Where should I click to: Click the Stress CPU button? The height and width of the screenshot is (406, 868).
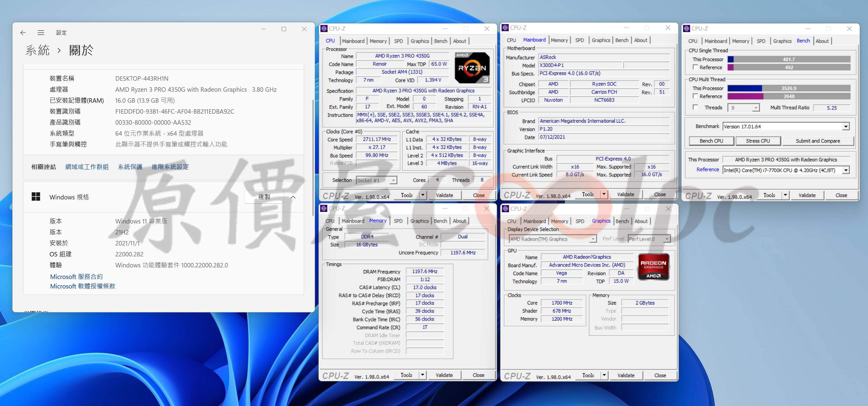(x=758, y=141)
